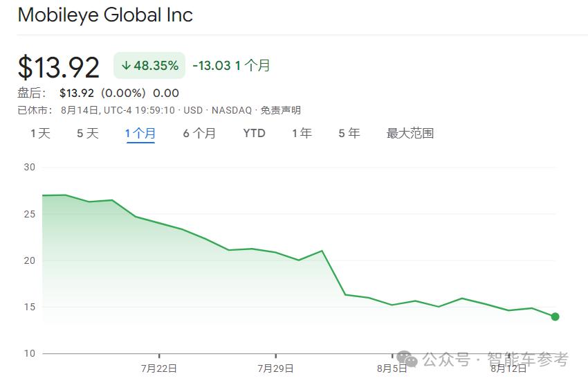Click the $13.92 stock price

click(58, 66)
